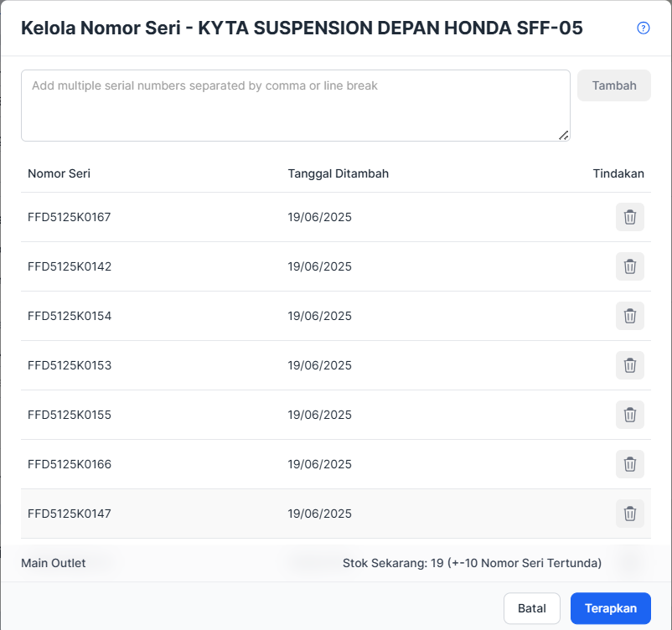Select the FFD5125K0147 serial number text

pyautogui.click(x=70, y=514)
